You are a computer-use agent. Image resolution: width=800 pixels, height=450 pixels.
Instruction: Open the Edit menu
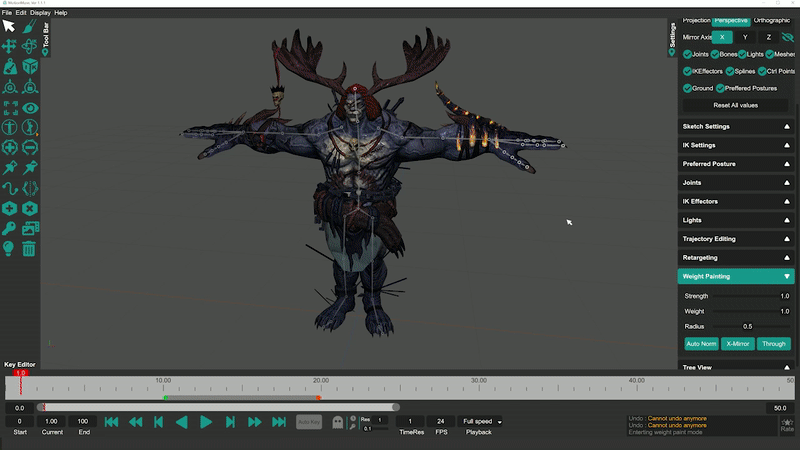tap(21, 13)
